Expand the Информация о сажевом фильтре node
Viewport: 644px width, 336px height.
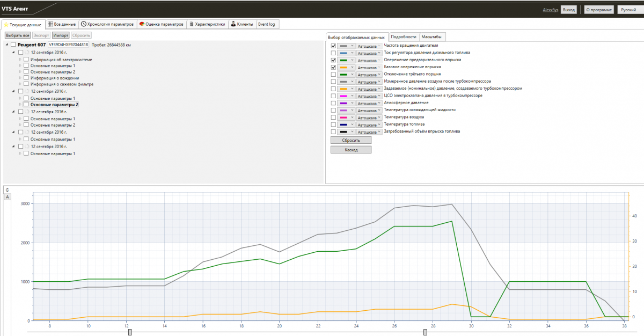20,84
